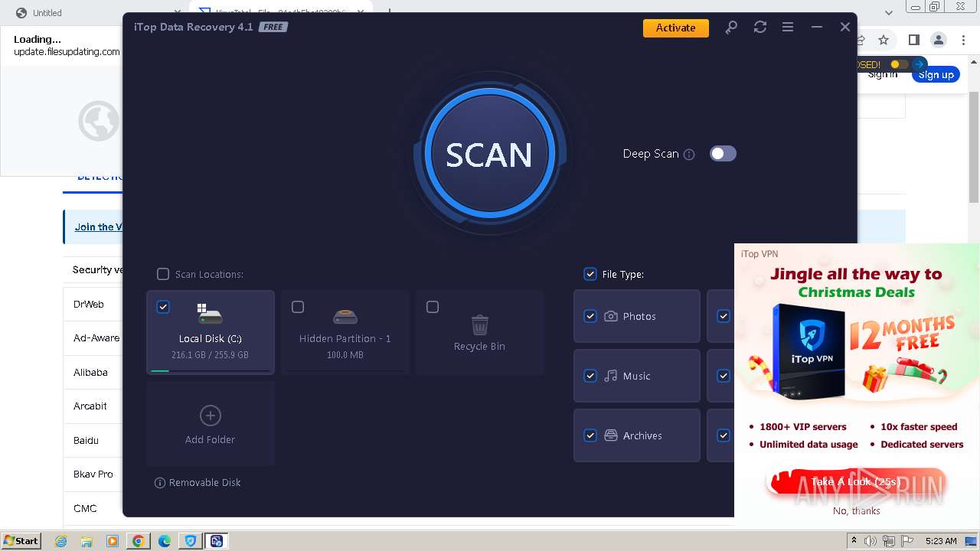Expand browser tab search chevron
Screen dimensions: 980x551
click(889, 13)
